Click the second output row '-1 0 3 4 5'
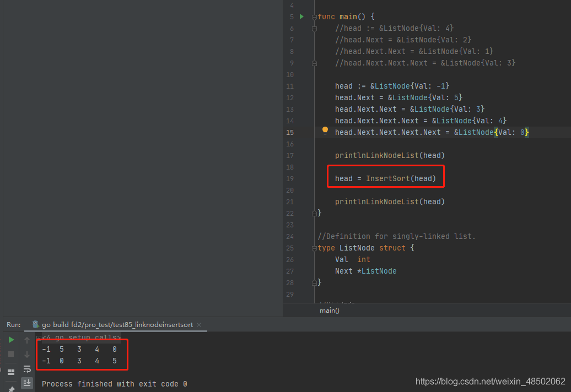The image size is (571, 392). click(x=79, y=361)
